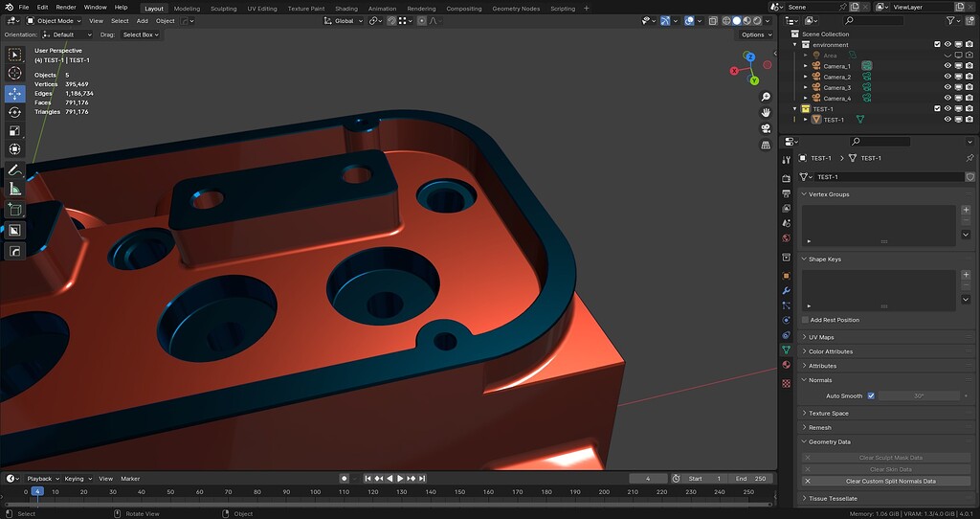Expand the Texture Space panel
This screenshot has height=519, width=980.
pyautogui.click(x=828, y=414)
